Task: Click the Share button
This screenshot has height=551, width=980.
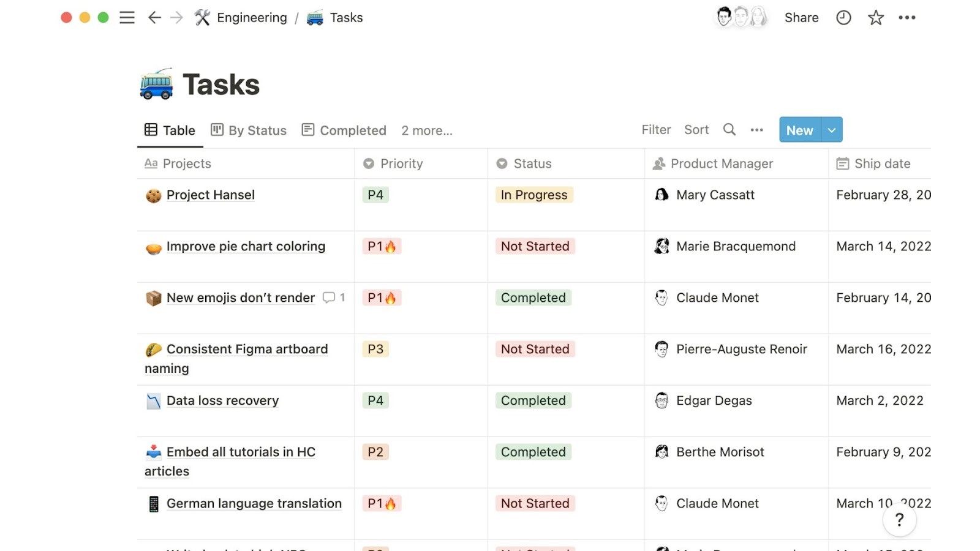Action: point(801,18)
